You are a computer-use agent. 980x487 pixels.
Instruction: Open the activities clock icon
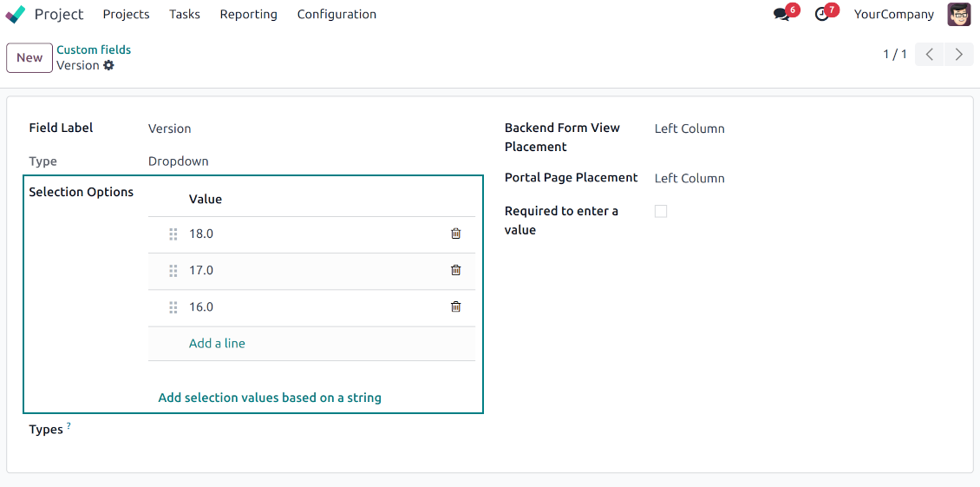(821, 15)
